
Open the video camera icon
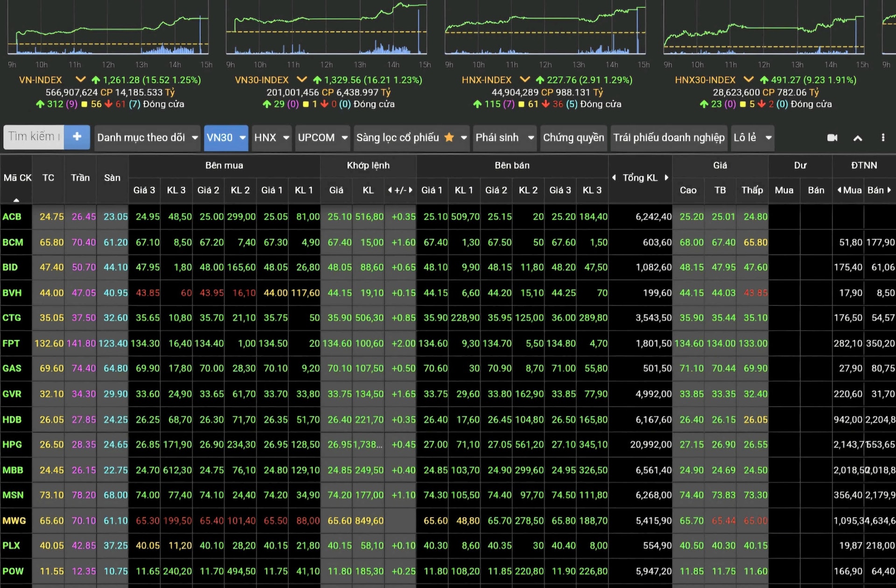pyautogui.click(x=832, y=138)
